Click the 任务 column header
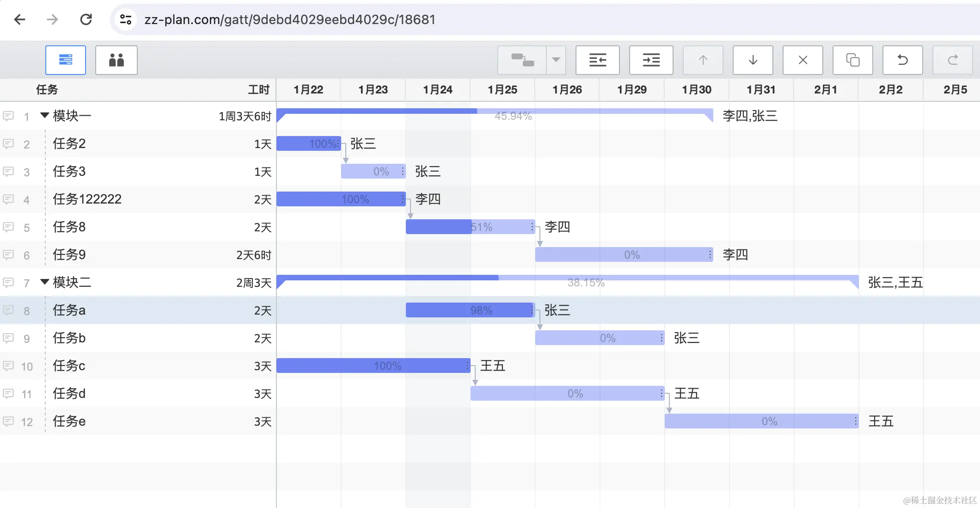The image size is (980, 508). 47,90
